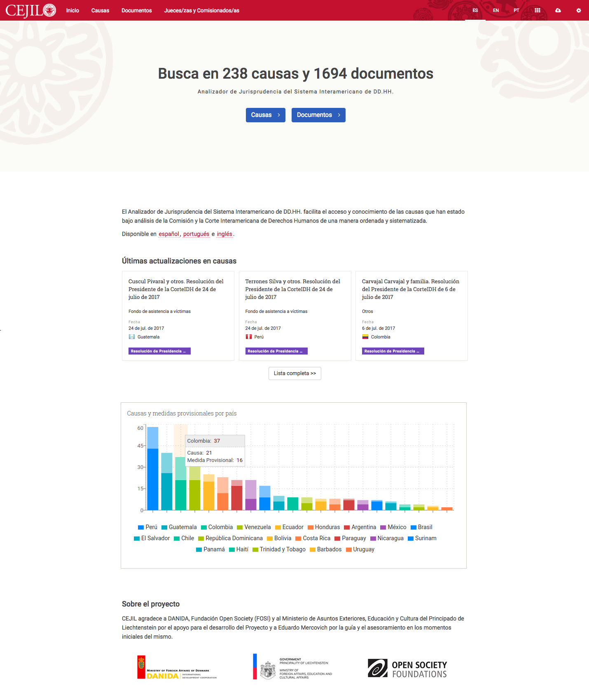The height and width of the screenshot is (700, 589).
Task: Click the Colombia flag icon in third card
Action: point(365,337)
